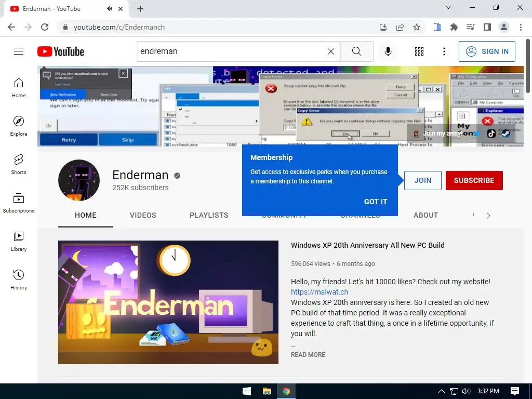This screenshot has width=532, height=399.
Task: Show hidden system tray icons chevron
Action: click(x=441, y=391)
